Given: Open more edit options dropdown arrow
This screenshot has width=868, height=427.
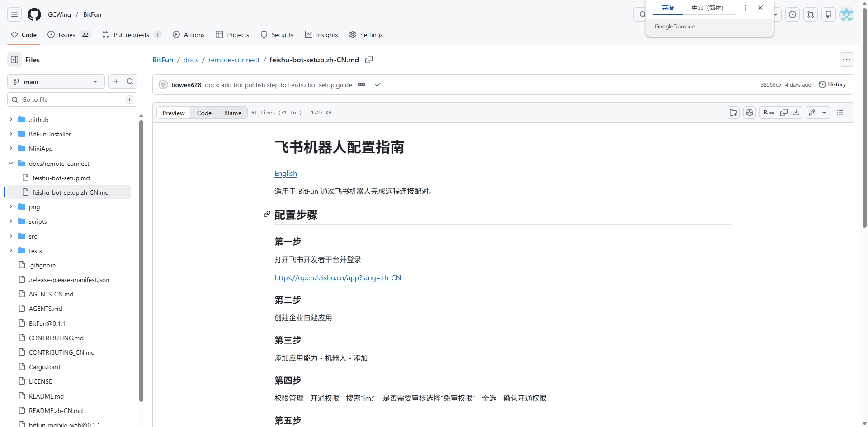Looking at the screenshot, I should pos(825,113).
